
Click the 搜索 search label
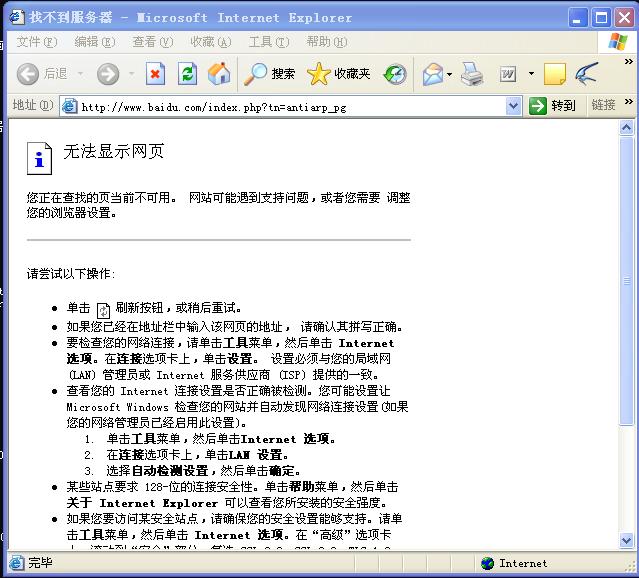[283, 74]
